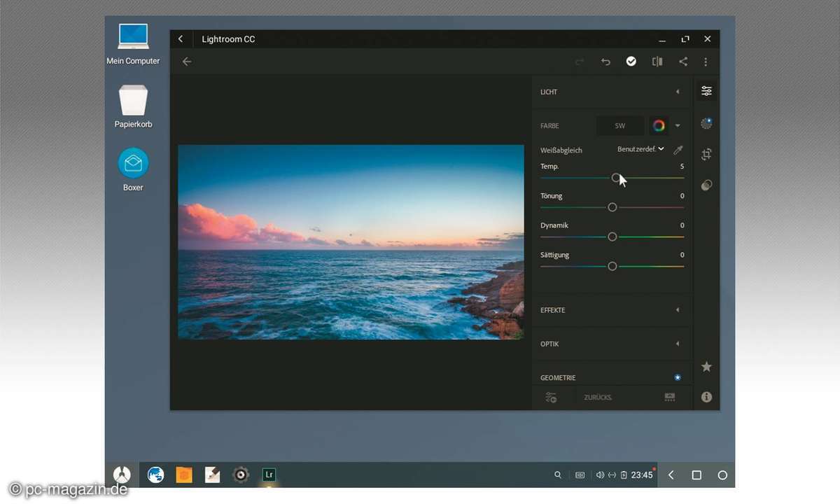Open the color mixer wheel icon

[658, 126]
